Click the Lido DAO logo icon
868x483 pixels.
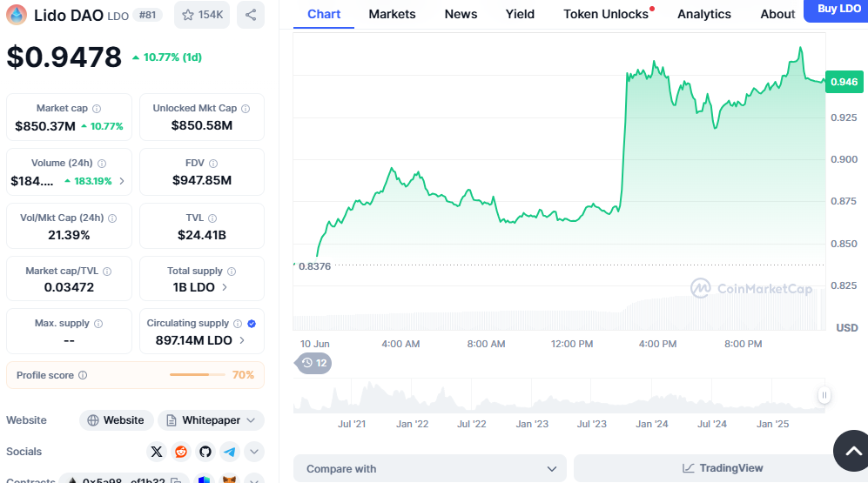[16, 15]
